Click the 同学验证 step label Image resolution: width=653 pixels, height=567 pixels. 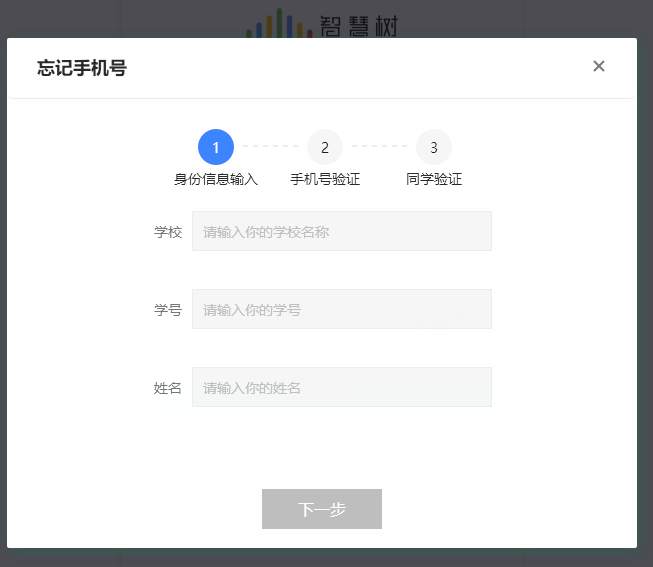(434, 179)
